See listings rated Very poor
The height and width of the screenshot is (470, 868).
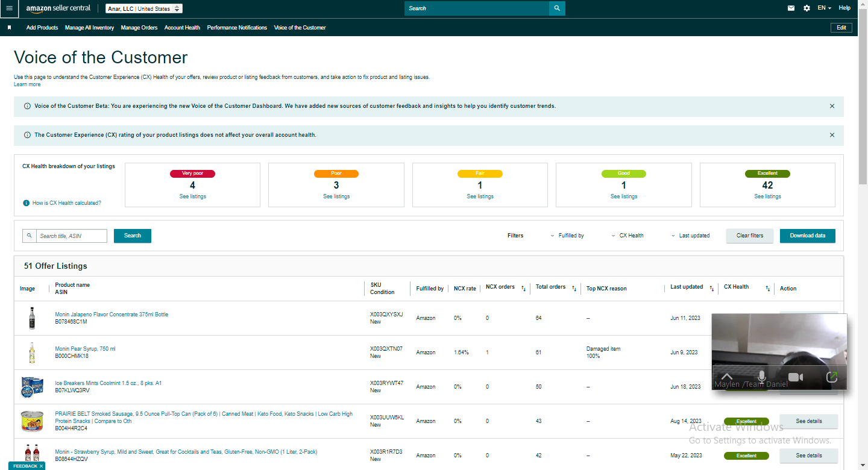[193, 196]
